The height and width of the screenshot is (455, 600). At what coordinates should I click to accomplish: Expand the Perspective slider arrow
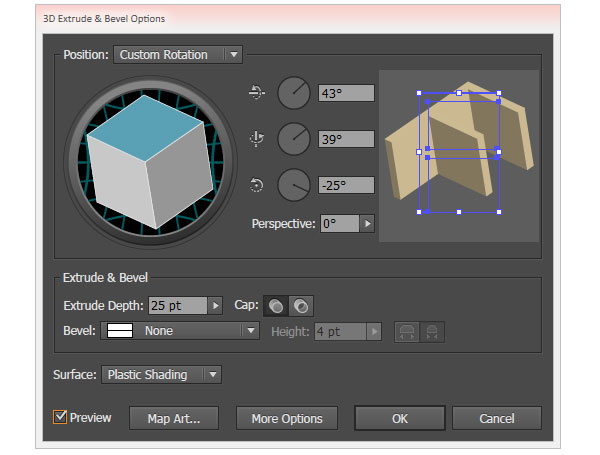[x=367, y=224]
